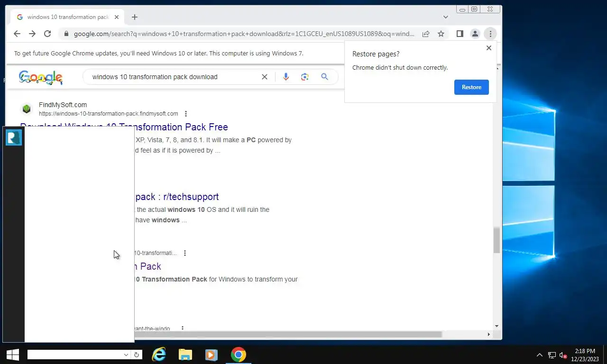Go to Google home via logo
607x364 pixels.
coord(41,77)
